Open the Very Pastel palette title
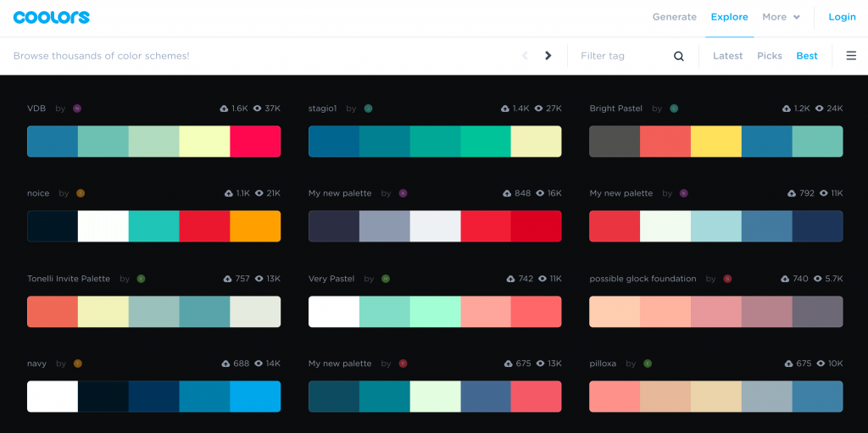Viewport: 868px width, 433px height. (x=331, y=279)
